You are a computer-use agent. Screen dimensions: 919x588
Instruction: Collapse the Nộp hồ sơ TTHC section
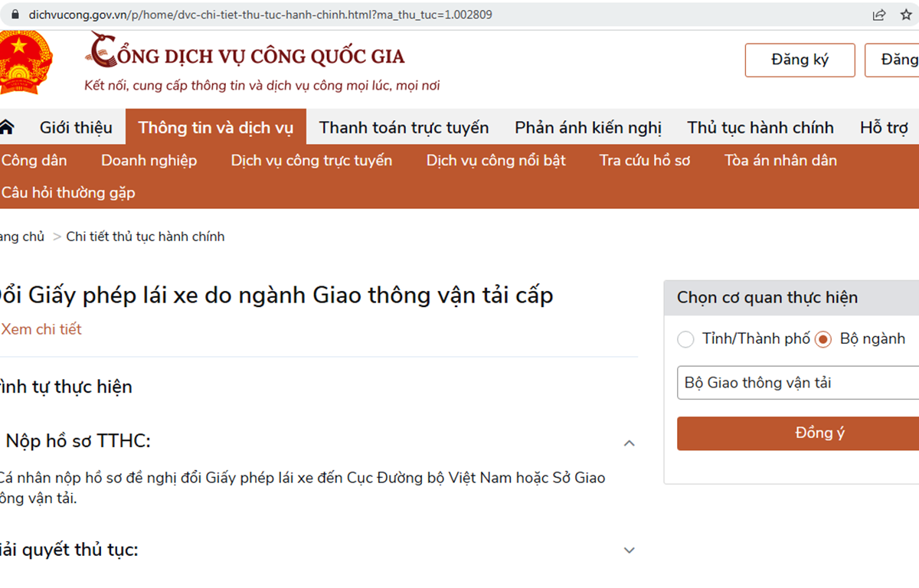[x=629, y=443]
